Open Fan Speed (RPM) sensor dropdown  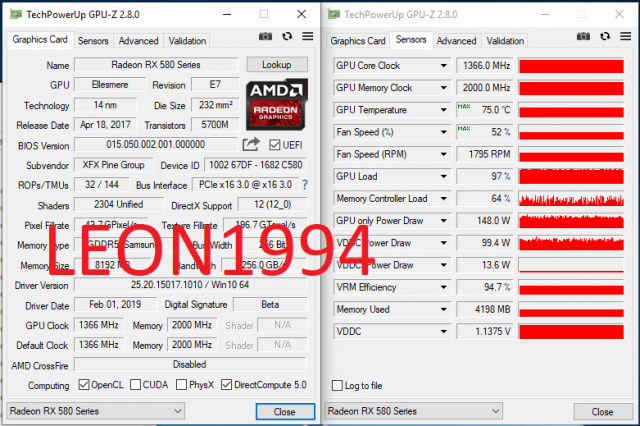coord(443,154)
